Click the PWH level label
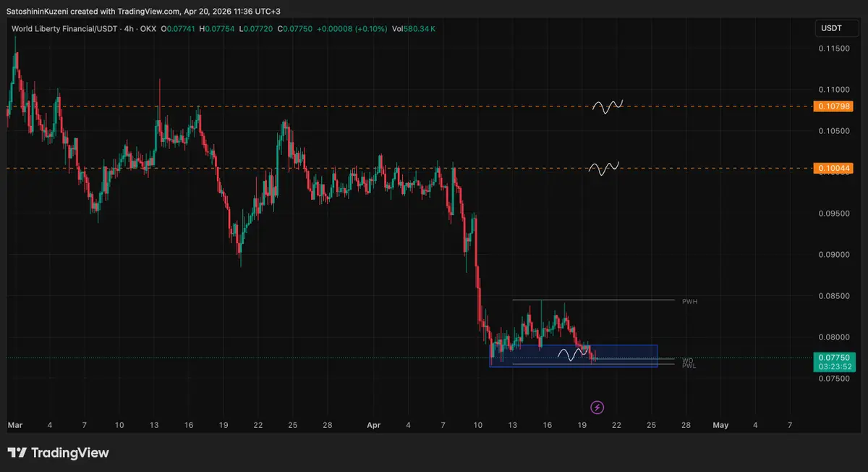 tap(689, 300)
